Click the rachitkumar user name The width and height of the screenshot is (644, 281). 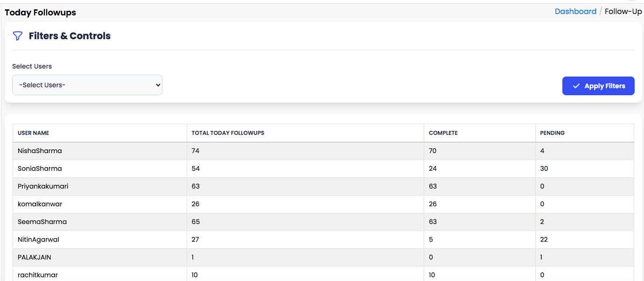point(38,275)
